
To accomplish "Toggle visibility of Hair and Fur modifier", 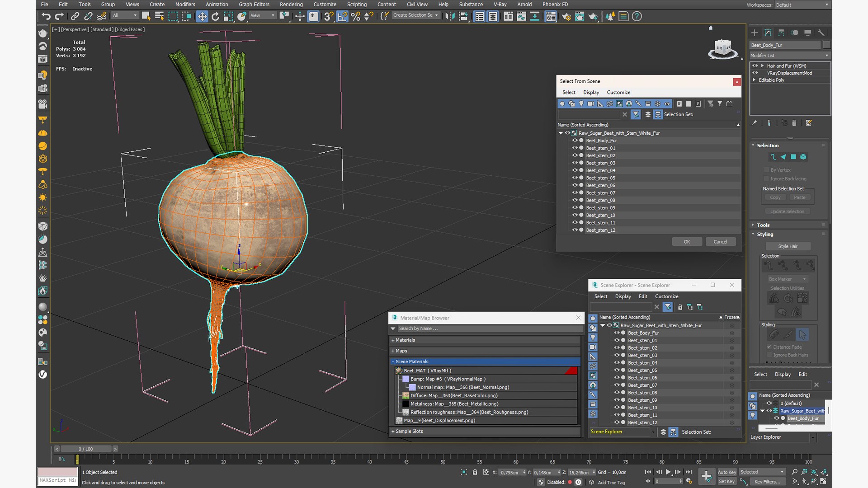I will [755, 66].
